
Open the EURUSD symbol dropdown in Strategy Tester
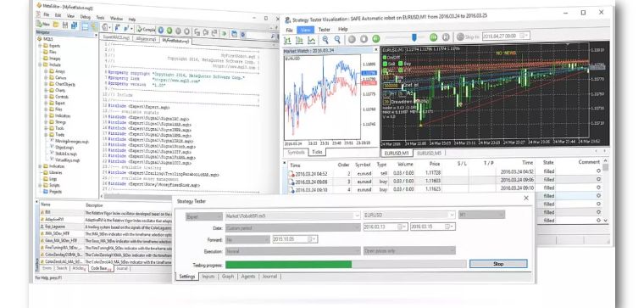click(452, 215)
